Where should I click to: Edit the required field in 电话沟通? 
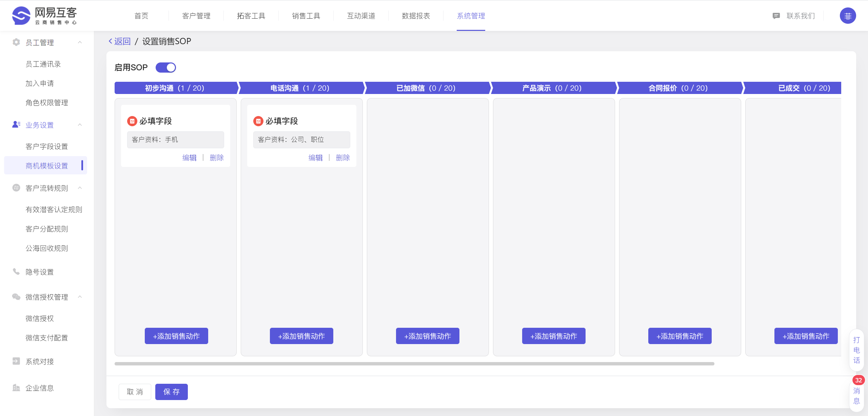coord(316,158)
